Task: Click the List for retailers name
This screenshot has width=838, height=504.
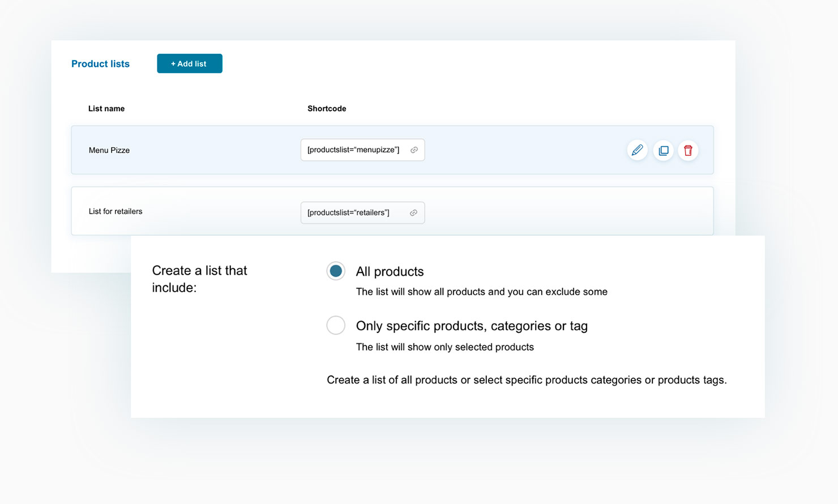Action: (116, 211)
